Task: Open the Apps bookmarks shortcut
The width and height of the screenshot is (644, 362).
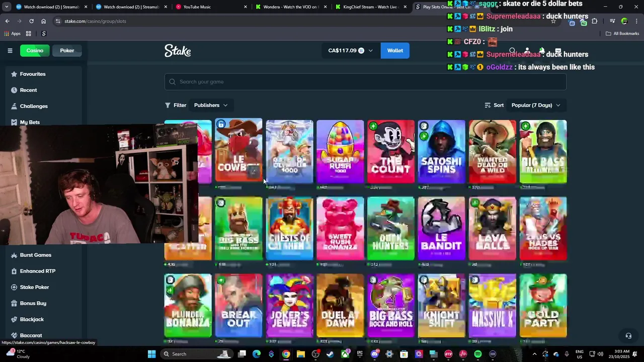Action: [12, 34]
